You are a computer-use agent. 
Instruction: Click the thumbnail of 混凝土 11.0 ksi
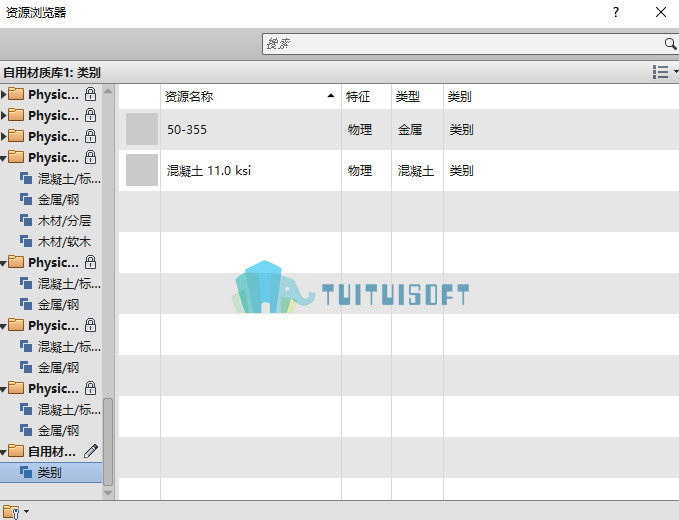tap(142, 170)
